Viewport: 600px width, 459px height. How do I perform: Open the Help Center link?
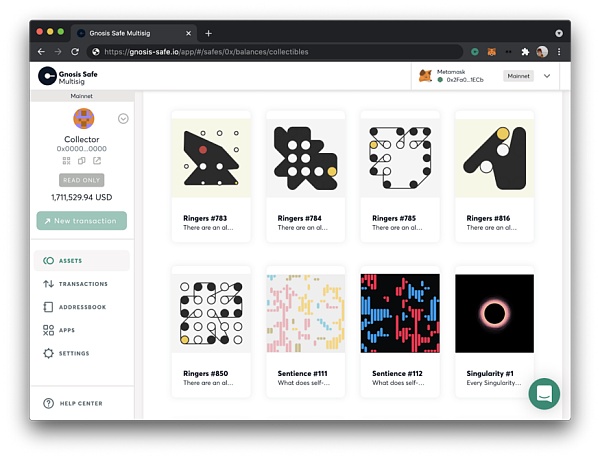(x=81, y=403)
